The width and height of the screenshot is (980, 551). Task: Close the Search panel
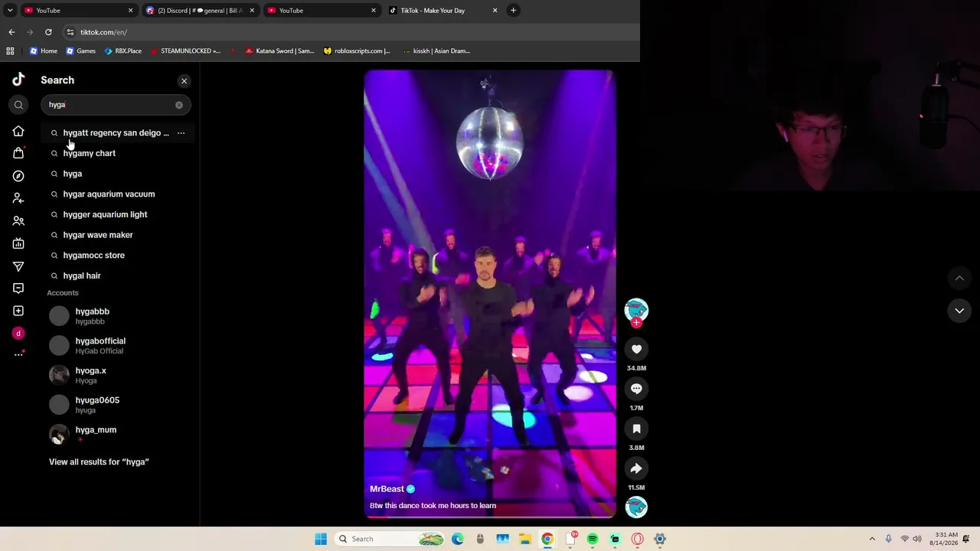click(x=184, y=80)
